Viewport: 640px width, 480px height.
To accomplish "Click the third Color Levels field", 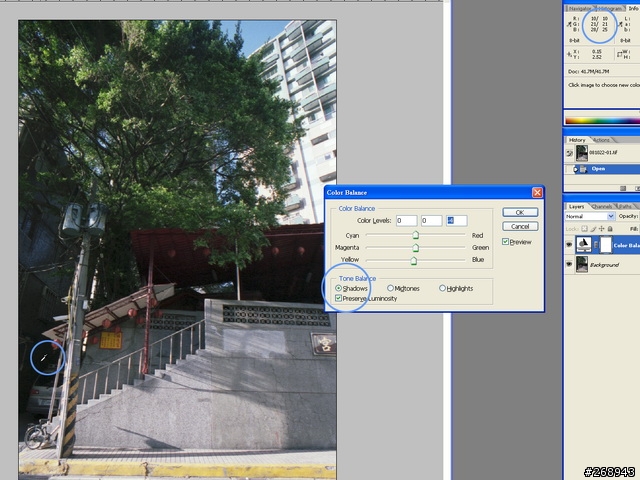I will point(456,221).
